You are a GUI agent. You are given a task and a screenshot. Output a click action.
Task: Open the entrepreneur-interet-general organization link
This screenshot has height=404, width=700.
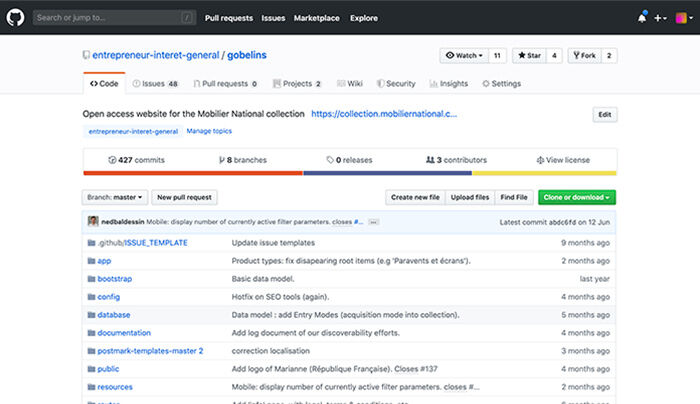(x=155, y=55)
